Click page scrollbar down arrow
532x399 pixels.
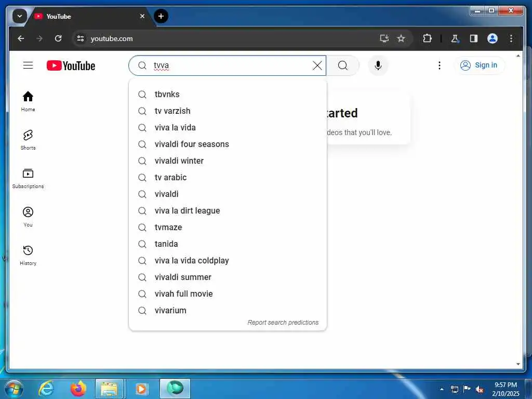(518, 364)
